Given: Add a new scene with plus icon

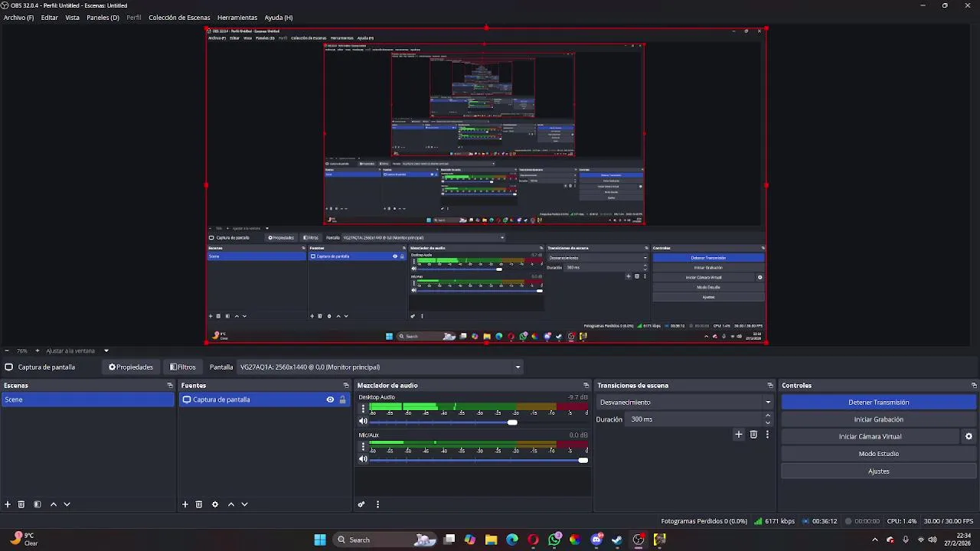Looking at the screenshot, I should [x=8, y=504].
